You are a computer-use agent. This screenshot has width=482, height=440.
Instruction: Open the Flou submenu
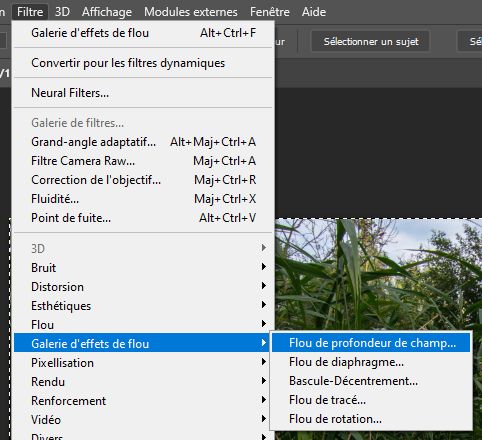pos(143,325)
